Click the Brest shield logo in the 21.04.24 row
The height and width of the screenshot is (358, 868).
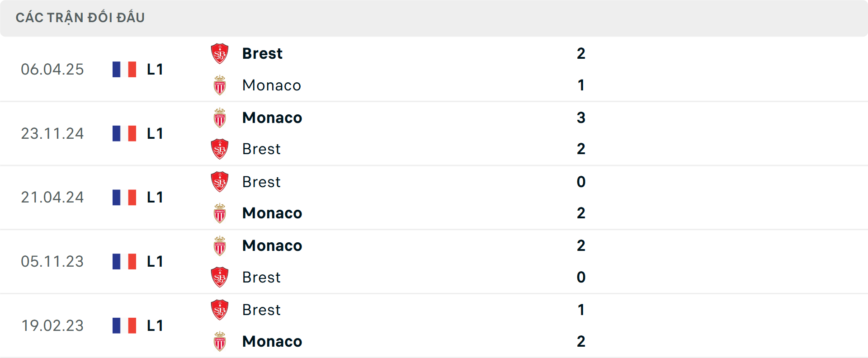pyautogui.click(x=220, y=181)
